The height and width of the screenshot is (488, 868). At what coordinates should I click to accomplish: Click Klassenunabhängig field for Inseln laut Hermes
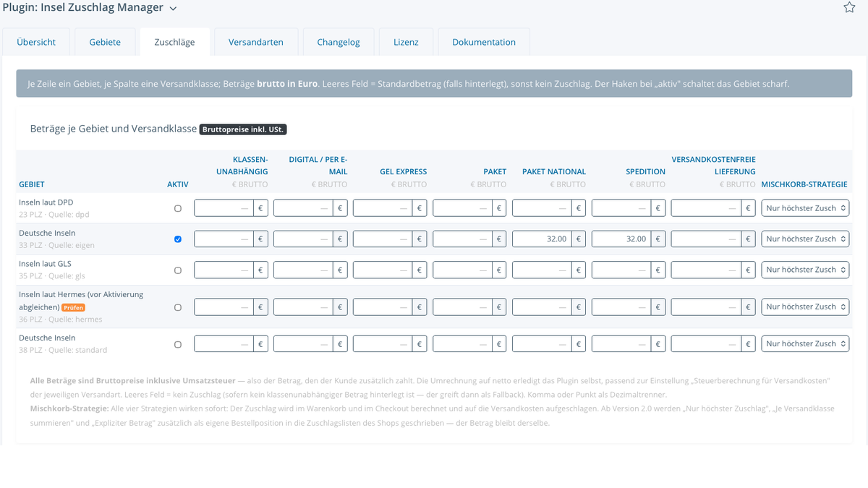tap(224, 307)
